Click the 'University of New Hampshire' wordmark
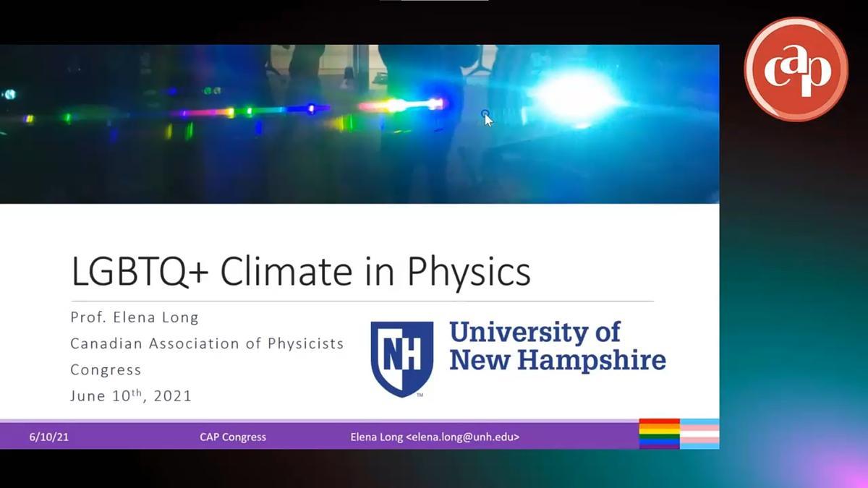This screenshot has width=868, height=488. [557, 346]
